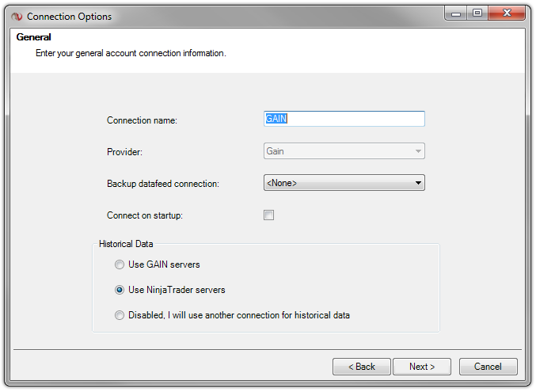The height and width of the screenshot is (392, 536).
Task: Click the NinjaTrader logo icon in title bar
Action: [17, 17]
